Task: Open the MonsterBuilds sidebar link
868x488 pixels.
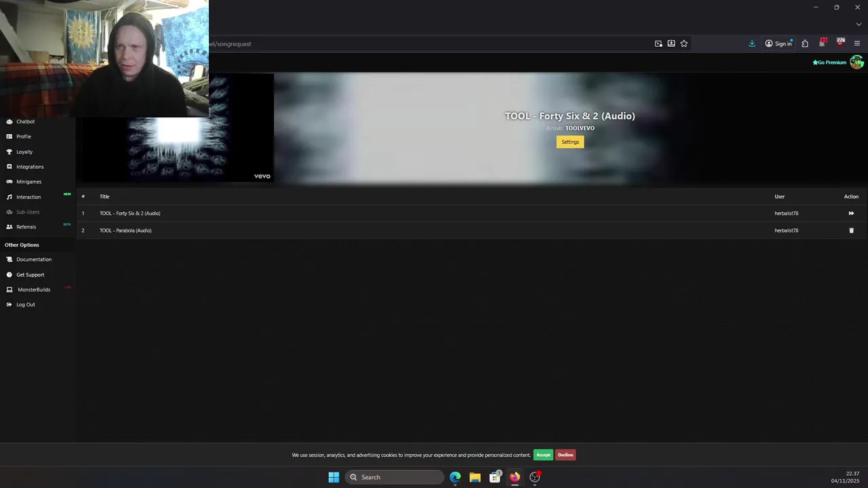Action: (33, 289)
